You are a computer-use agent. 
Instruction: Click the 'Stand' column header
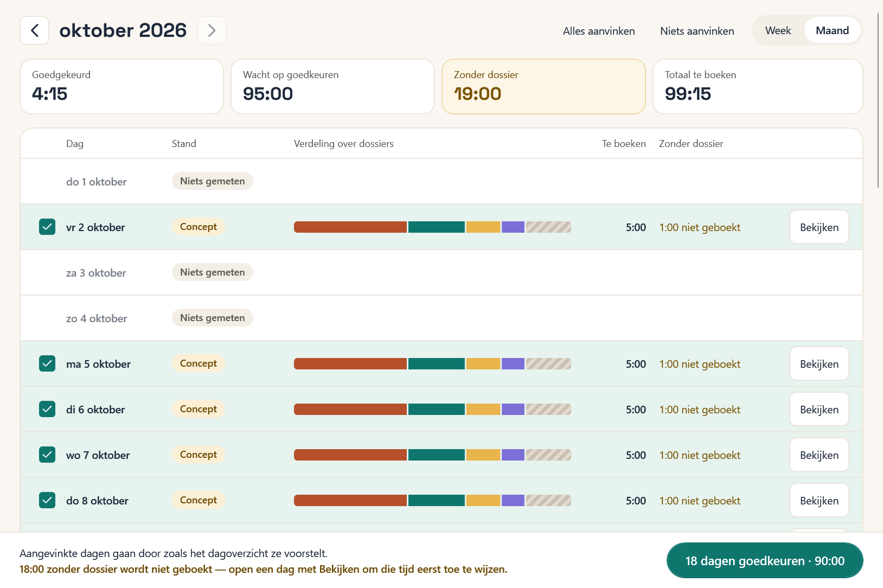click(x=184, y=144)
